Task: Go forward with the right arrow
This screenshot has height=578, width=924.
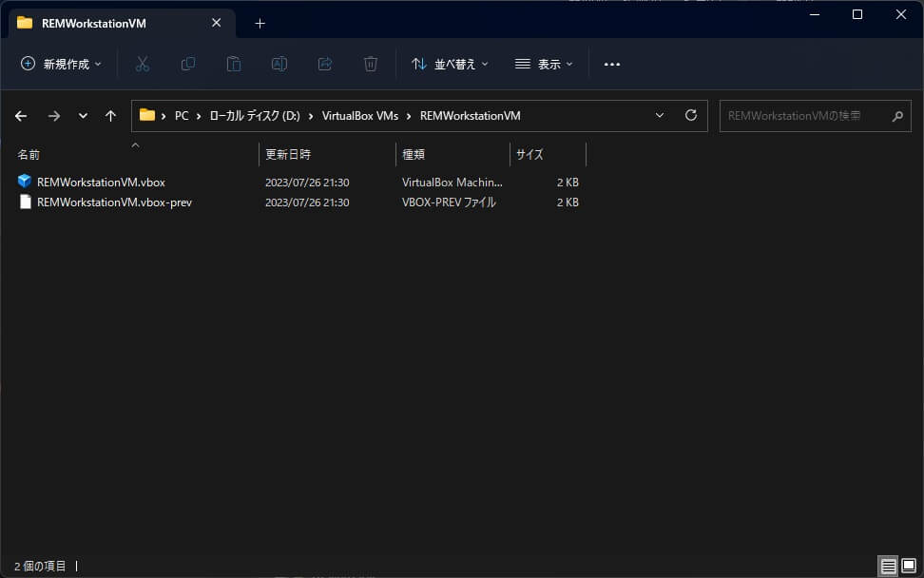Action: 54,116
